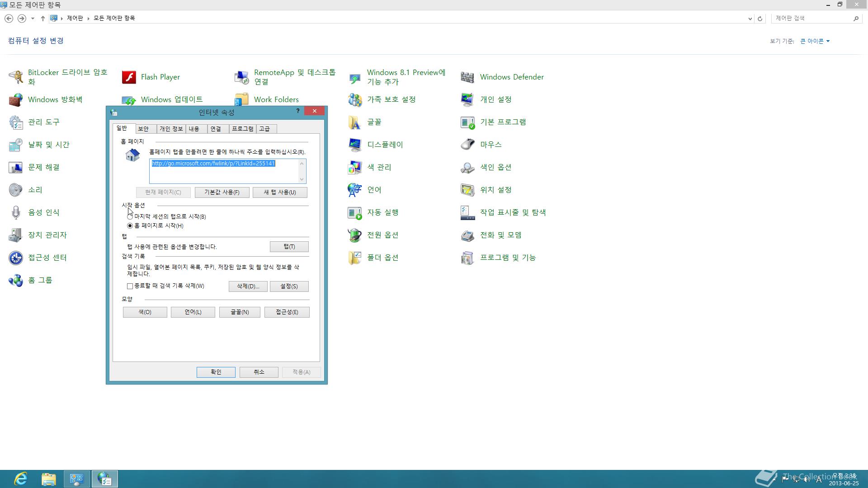Switch to 프로그램 tab
Screen dimensions: 868x488
(242, 129)
